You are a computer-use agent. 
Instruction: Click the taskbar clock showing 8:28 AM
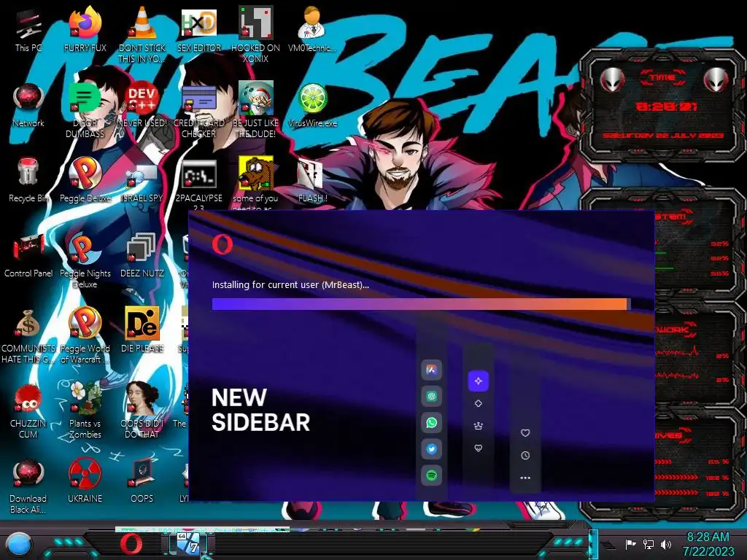click(x=708, y=544)
